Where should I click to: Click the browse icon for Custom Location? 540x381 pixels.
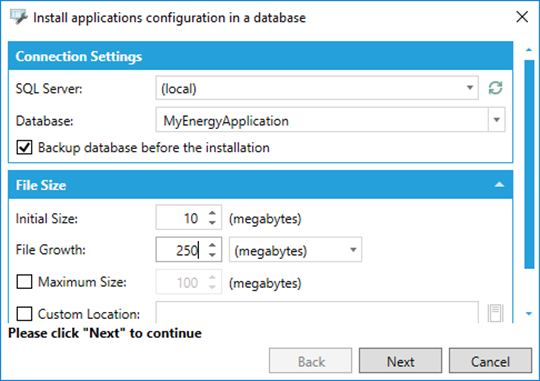(496, 313)
